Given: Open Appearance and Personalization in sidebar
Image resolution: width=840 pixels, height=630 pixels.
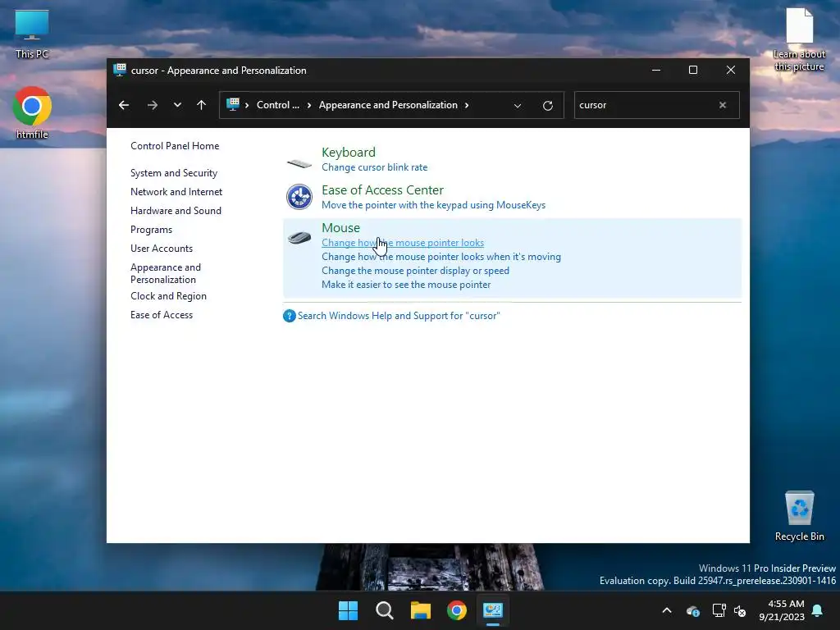Looking at the screenshot, I should (x=166, y=273).
